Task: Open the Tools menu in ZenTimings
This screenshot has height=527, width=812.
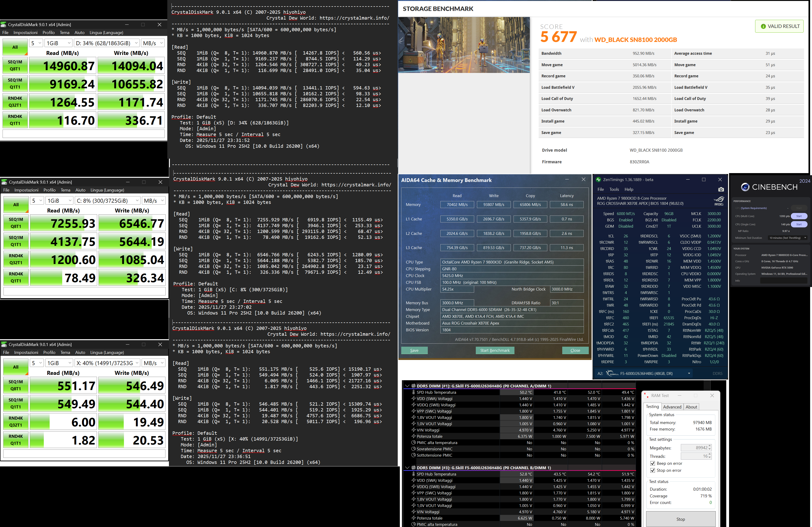Action: [614, 189]
